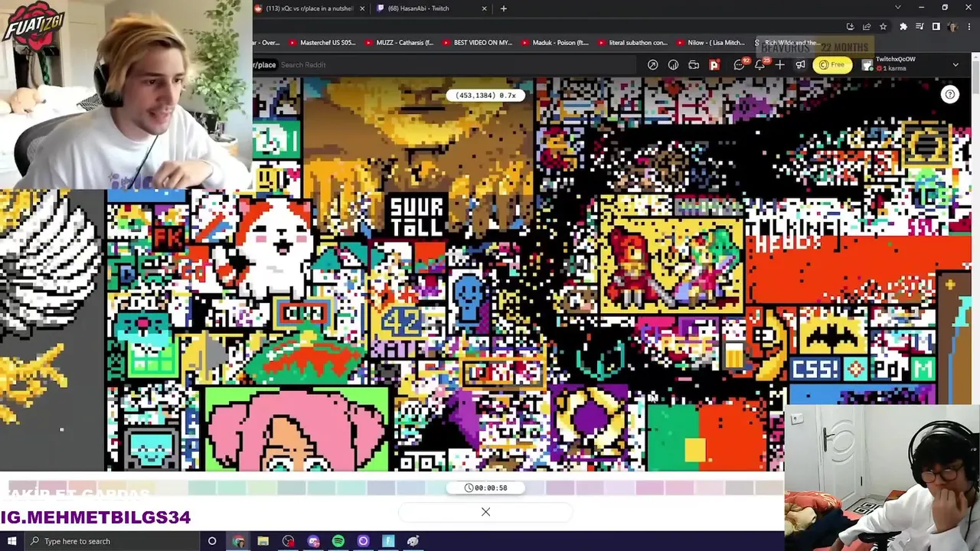Open the Nilow - Lisa Mitch bookmark
The image size is (980, 551).
tap(710, 43)
